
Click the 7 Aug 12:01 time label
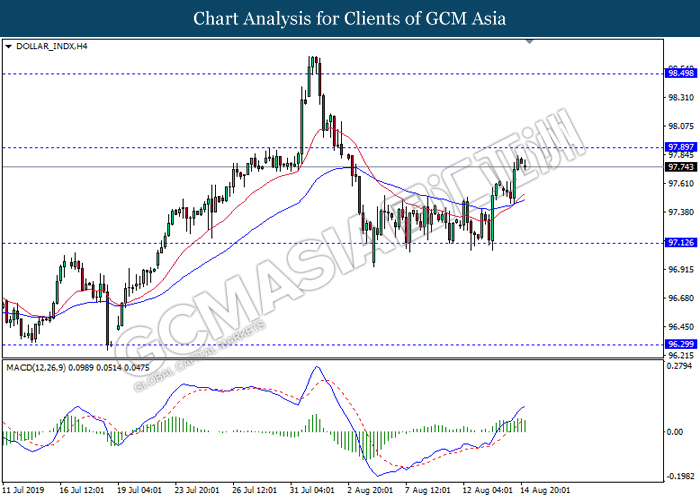point(428,490)
